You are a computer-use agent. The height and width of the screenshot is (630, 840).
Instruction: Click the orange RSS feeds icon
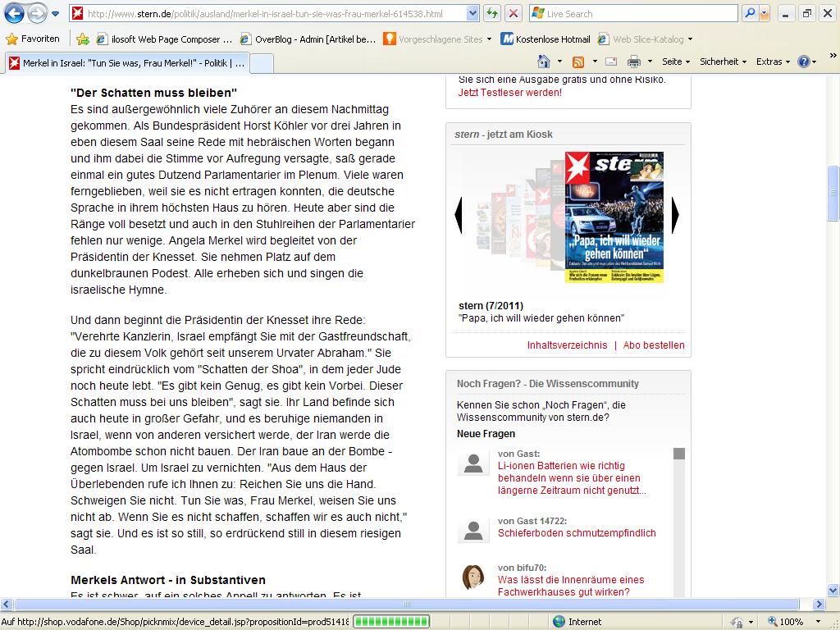578,62
